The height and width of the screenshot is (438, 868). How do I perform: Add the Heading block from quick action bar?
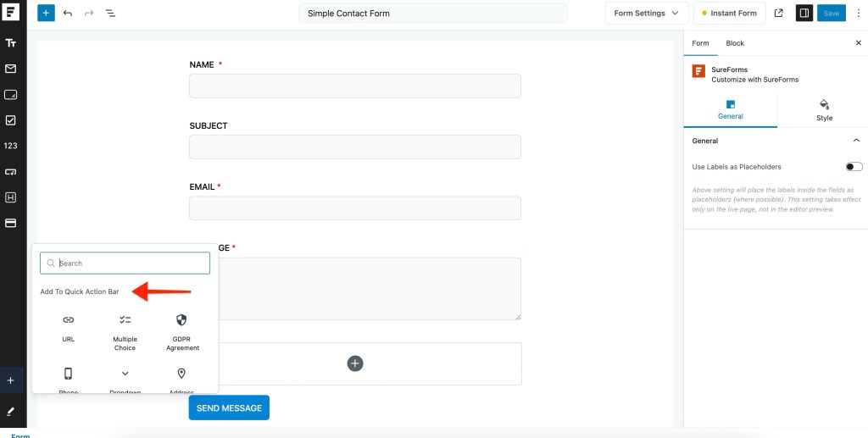tap(10, 197)
